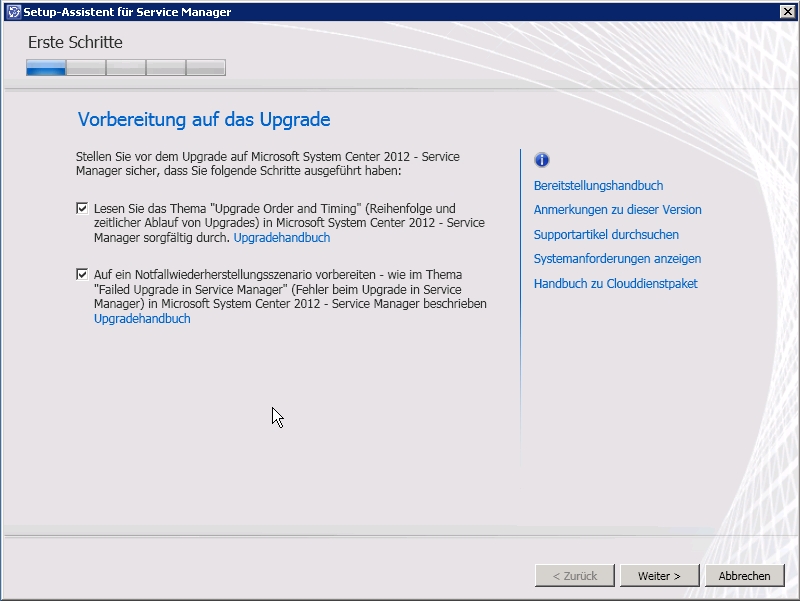Open "Handbuch zu Clouddienstpaket"

point(615,284)
